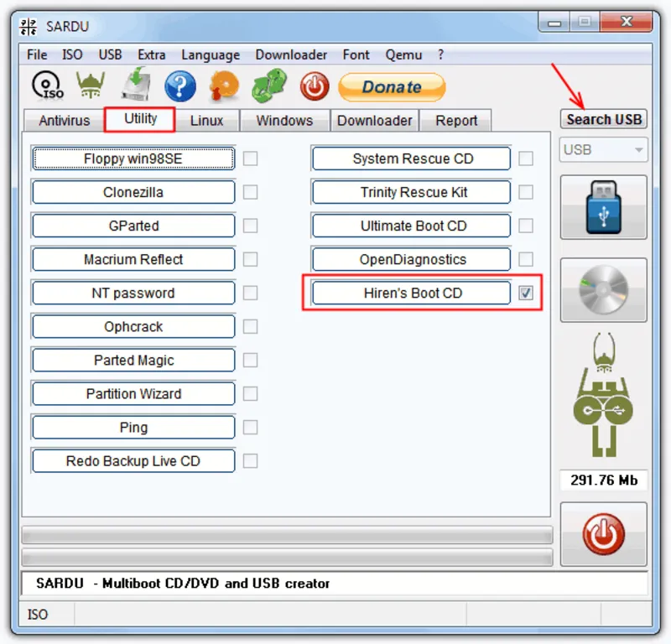Check the NT password checkbox
The height and width of the screenshot is (644, 671).
pyautogui.click(x=250, y=293)
